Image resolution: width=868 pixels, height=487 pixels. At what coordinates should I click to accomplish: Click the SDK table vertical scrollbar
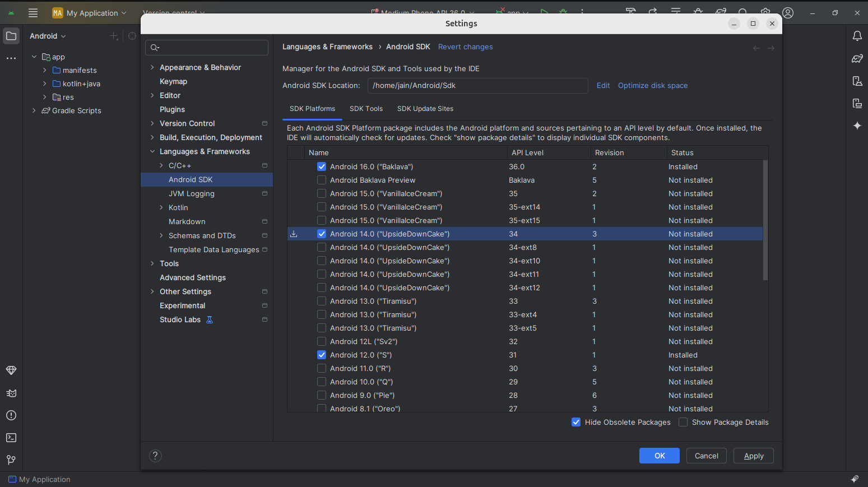[765, 220]
